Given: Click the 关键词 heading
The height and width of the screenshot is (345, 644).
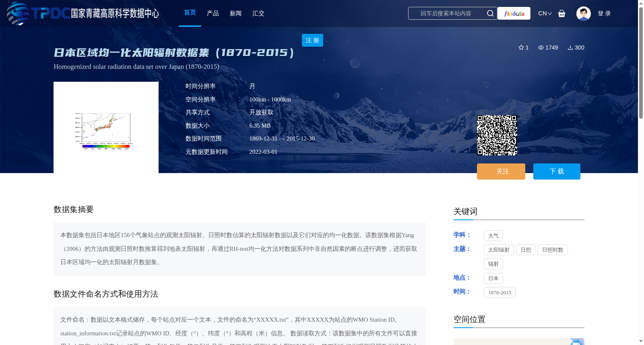Looking at the screenshot, I should (465, 211).
